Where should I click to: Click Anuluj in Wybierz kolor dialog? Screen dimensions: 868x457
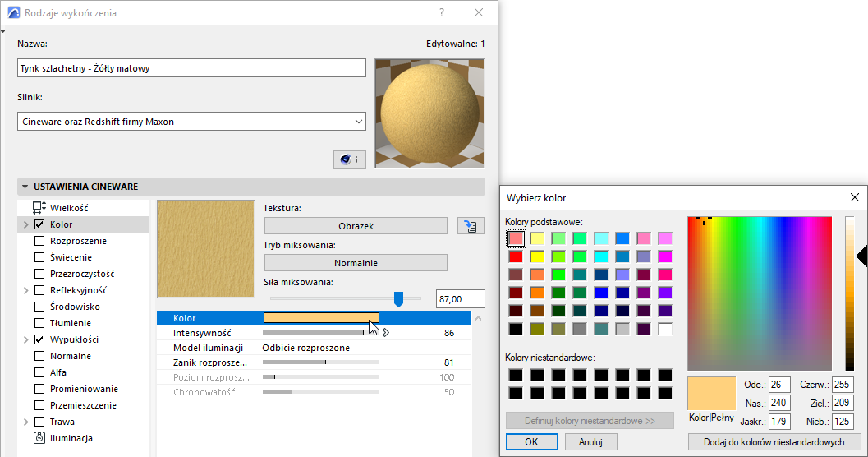coord(590,441)
